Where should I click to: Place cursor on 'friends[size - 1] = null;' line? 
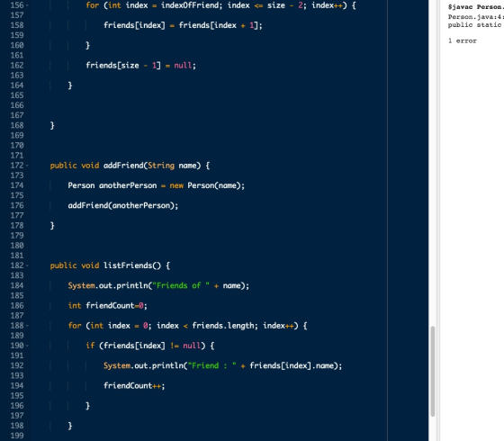[140, 66]
